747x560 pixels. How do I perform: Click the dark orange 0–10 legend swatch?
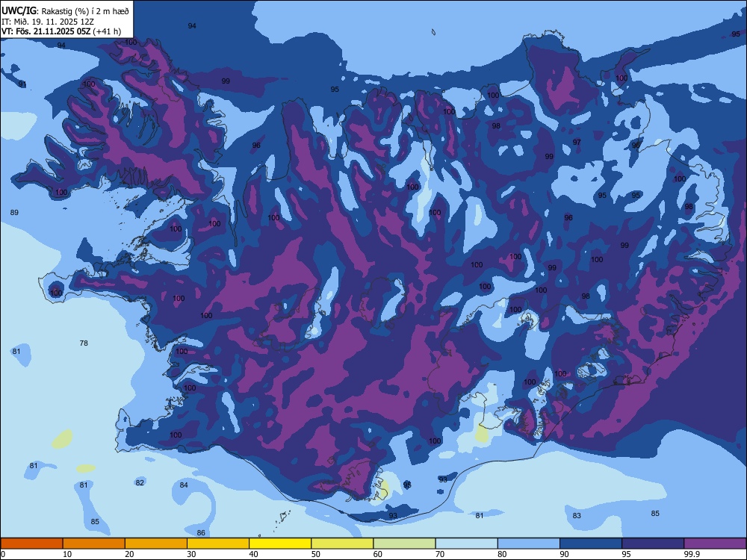coord(31,544)
